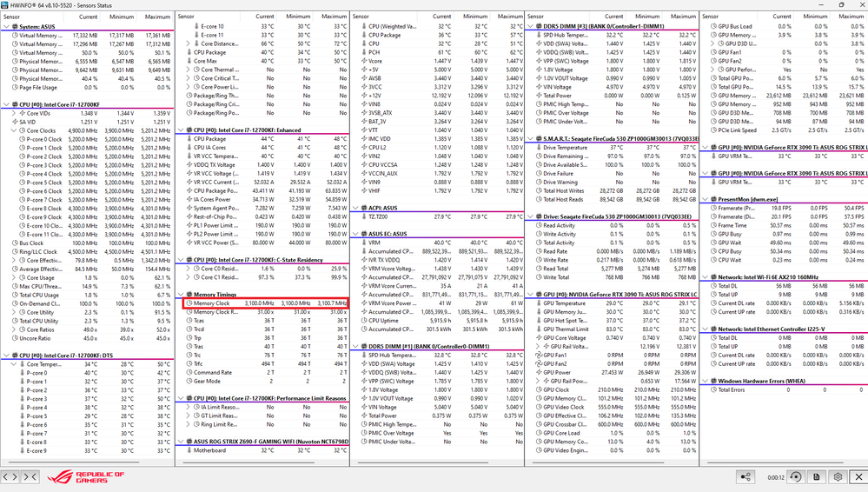
Task: Expand the Core Ratios subtree
Action: 13,329
